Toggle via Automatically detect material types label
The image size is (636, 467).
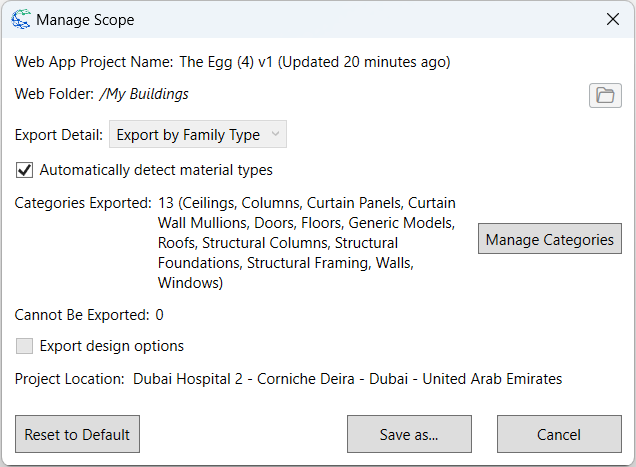coord(156,170)
